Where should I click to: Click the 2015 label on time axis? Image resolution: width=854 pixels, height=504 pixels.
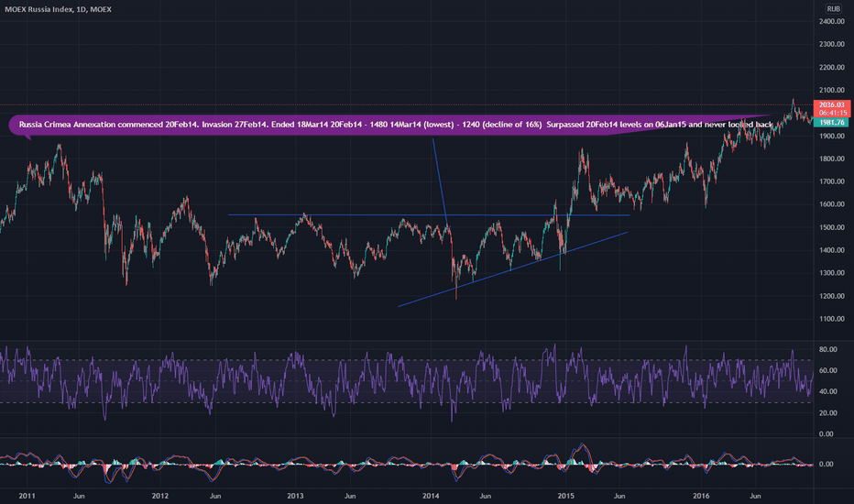[566, 496]
